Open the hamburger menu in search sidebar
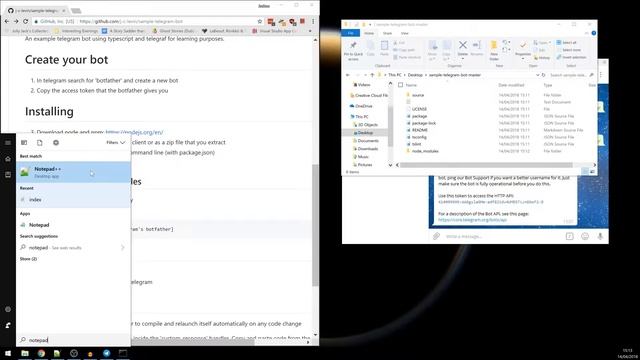The height and width of the screenshot is (360, 640). 8,142
